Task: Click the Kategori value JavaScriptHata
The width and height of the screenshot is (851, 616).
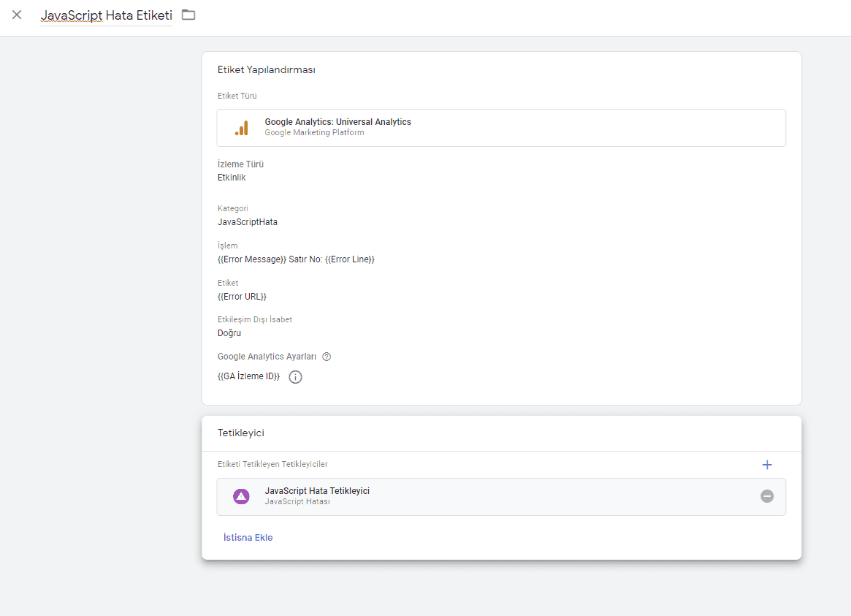Action: 248,222
